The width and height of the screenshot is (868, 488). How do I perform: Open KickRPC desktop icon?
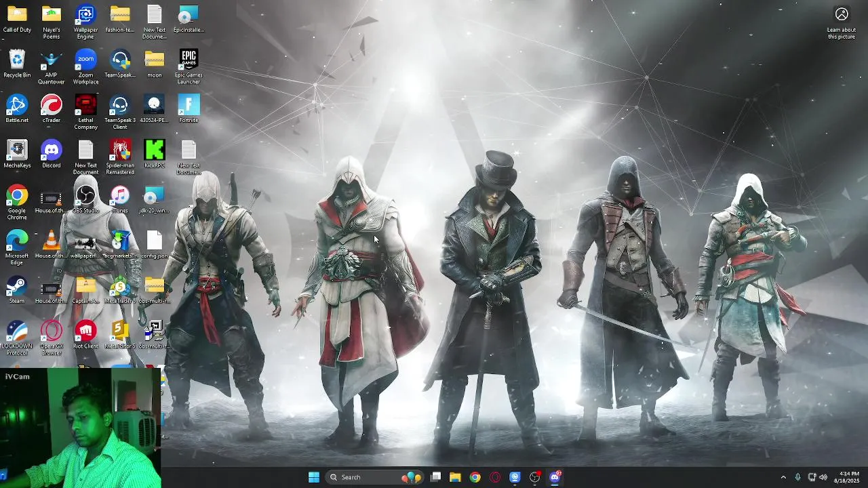(x=155, y=155)
